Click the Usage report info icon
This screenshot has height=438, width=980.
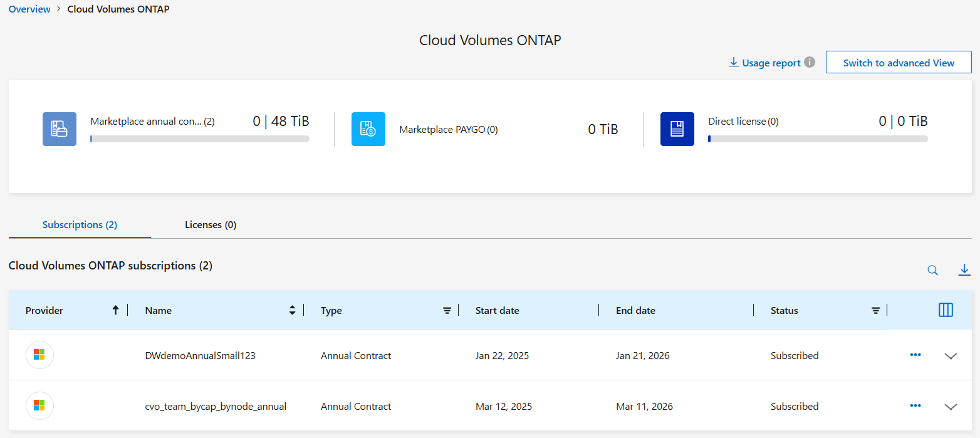click(810, 63)
